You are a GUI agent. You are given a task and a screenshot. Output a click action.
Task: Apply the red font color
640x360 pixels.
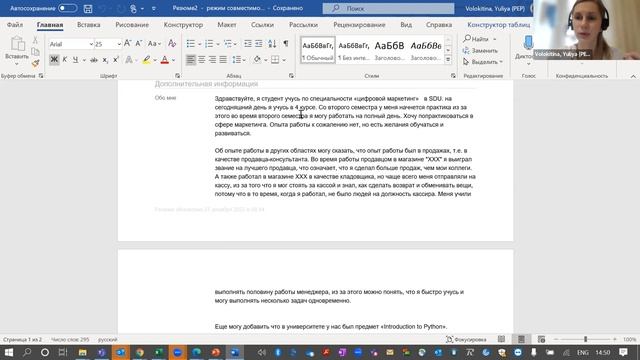point(164,60)
